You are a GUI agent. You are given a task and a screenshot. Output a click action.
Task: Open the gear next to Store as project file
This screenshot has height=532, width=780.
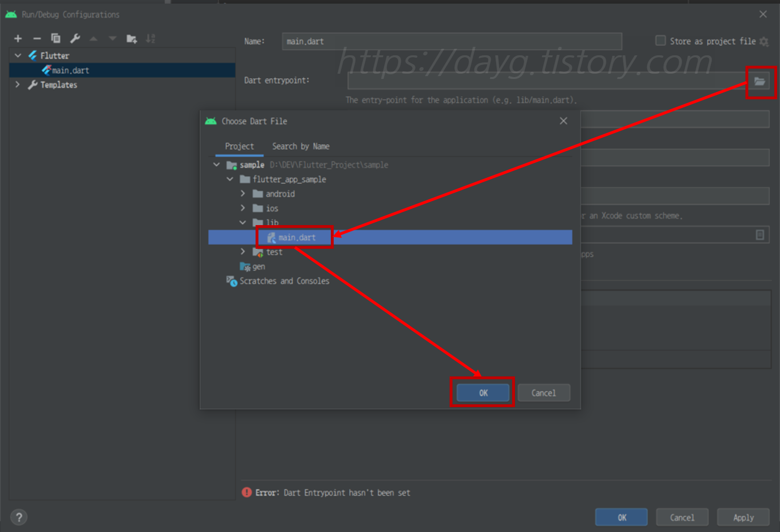tap(764, 42)
